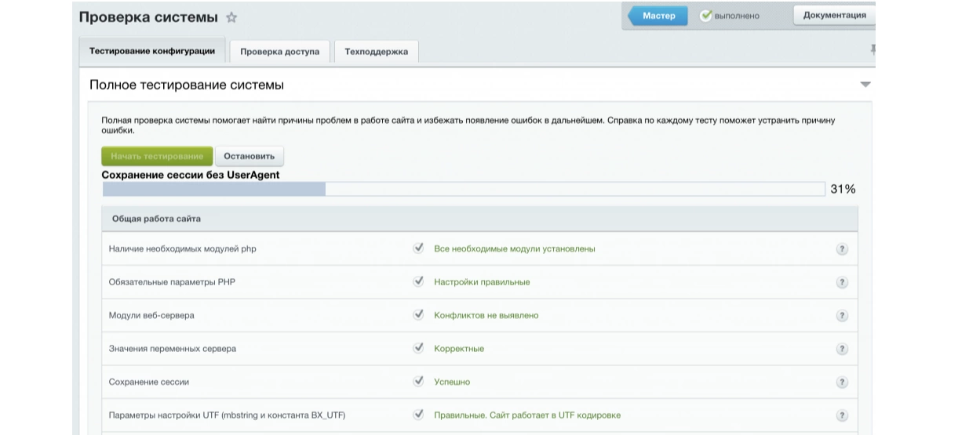Add page to favorites with star icon

click(231, 17)
